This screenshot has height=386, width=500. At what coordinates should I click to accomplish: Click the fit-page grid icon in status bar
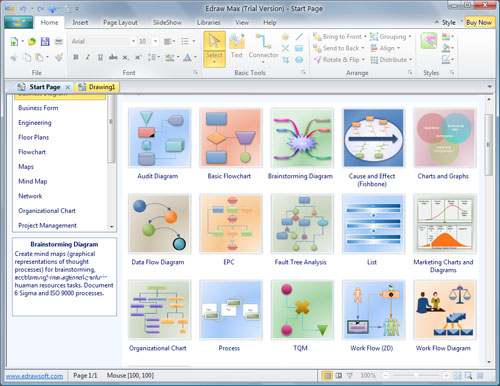pos(457,376)
